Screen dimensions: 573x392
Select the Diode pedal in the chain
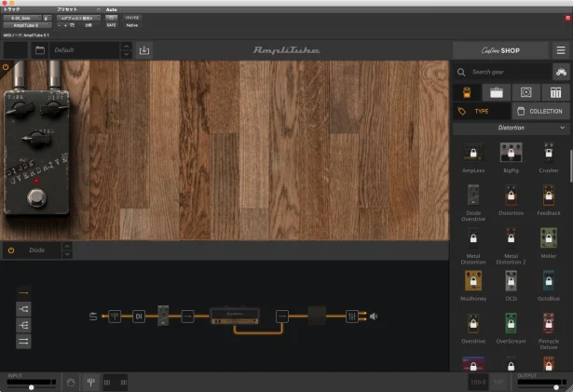(163, 316)
